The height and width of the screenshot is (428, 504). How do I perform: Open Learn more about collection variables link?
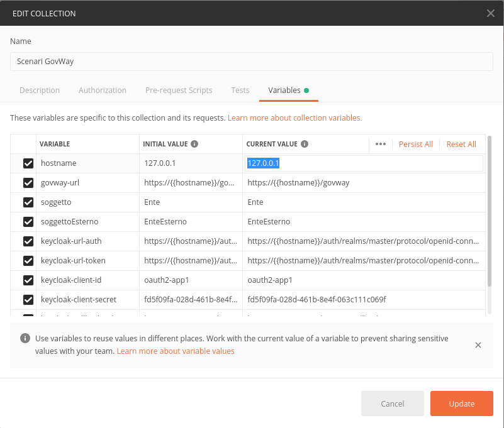(294, 118)
